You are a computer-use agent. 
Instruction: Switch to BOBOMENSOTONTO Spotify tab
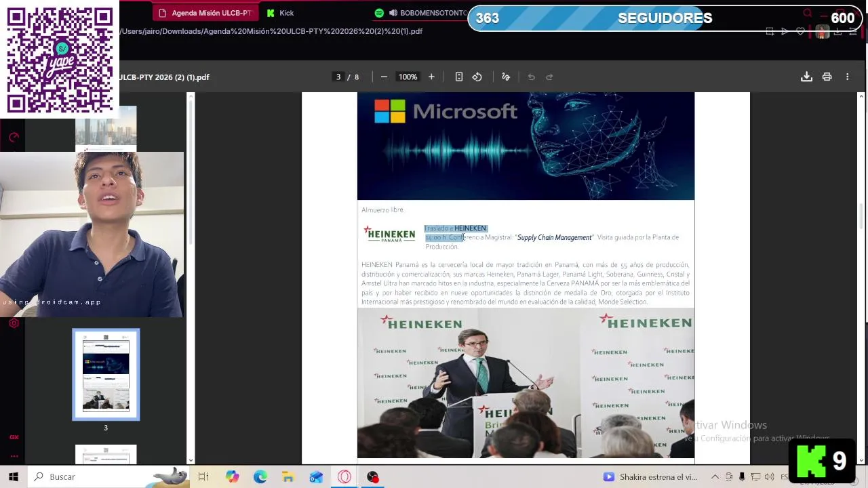pyautogui.click(x=420, y=13)
